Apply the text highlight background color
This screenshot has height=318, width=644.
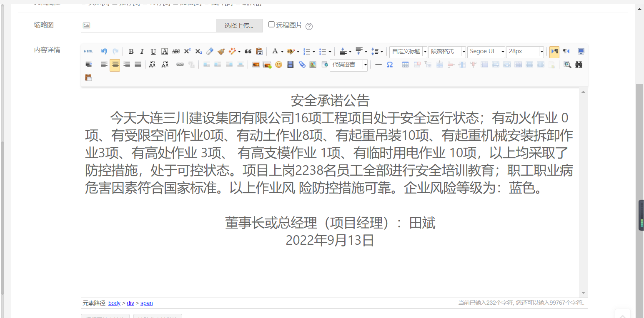pos(291,51)
